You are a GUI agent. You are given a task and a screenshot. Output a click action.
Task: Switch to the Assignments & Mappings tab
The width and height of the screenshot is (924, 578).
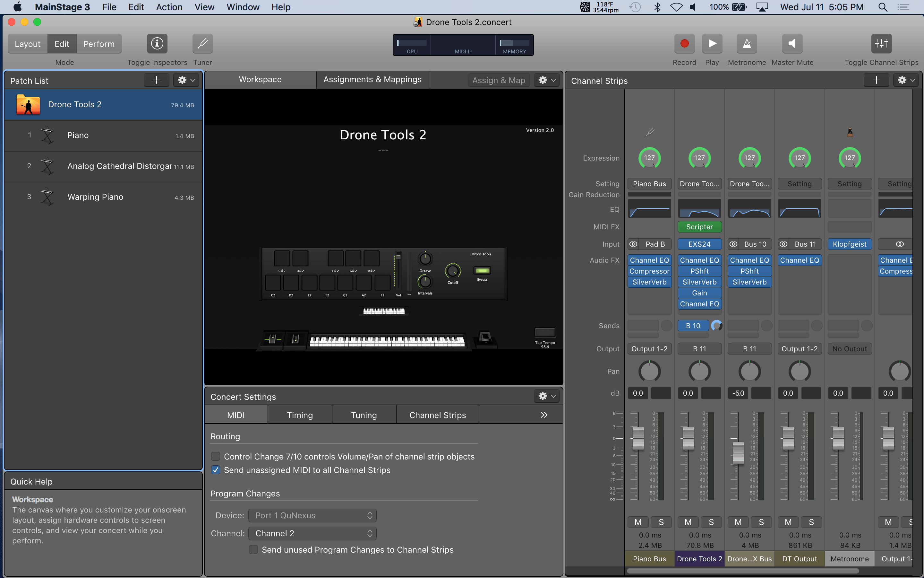coord(372,80)
